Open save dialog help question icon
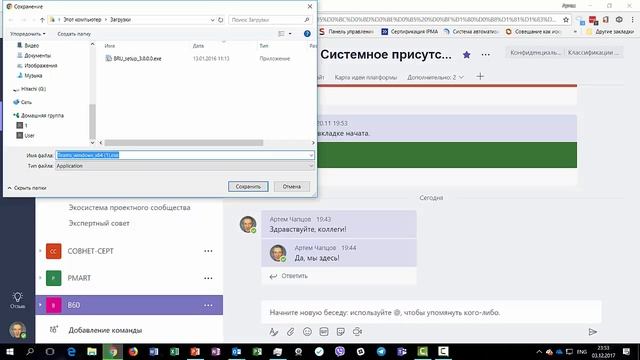Viewport: 640px width, 360px height. click(307, 33)
